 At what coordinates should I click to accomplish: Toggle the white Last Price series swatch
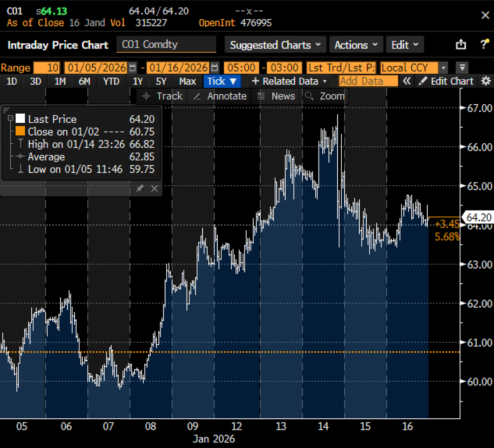20,119
